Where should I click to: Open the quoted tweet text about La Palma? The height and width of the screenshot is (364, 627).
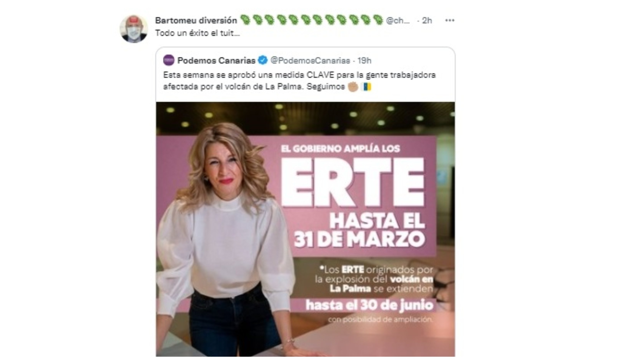pyautogui.click(x=299, y=81)
